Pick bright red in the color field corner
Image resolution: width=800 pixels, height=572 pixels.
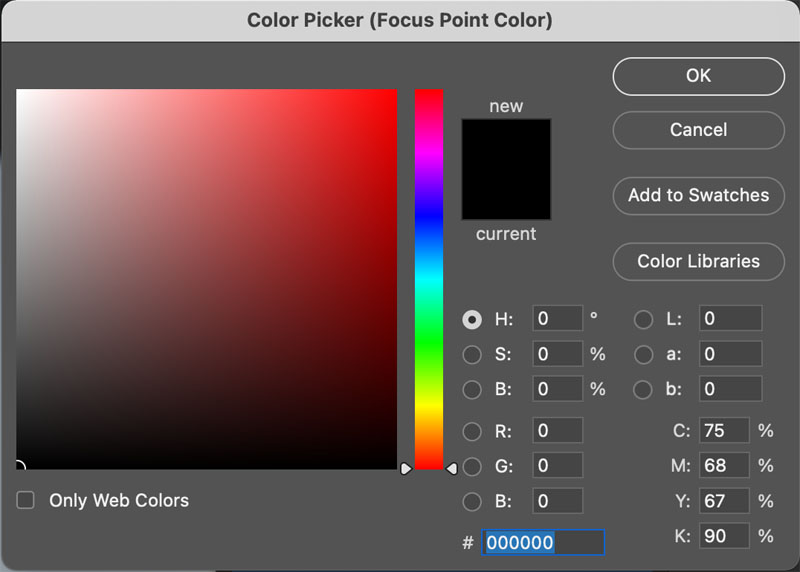click(x=393, y=94)
